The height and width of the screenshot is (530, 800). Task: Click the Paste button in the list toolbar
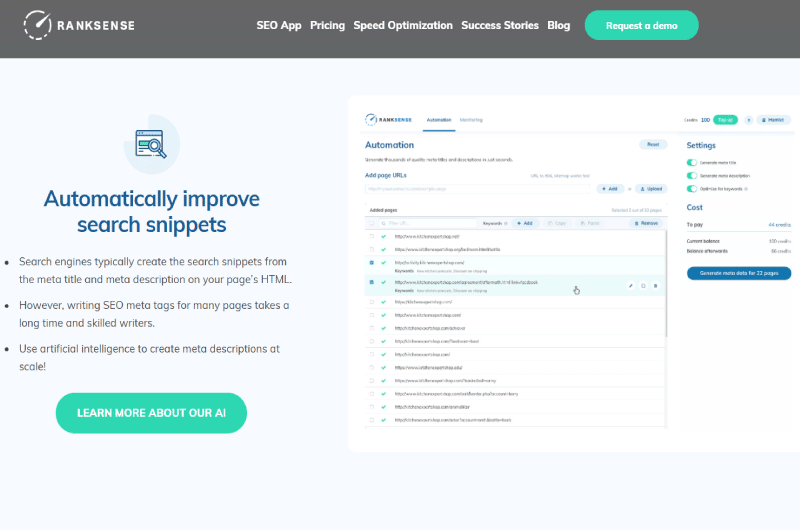(x=590, y=223)
